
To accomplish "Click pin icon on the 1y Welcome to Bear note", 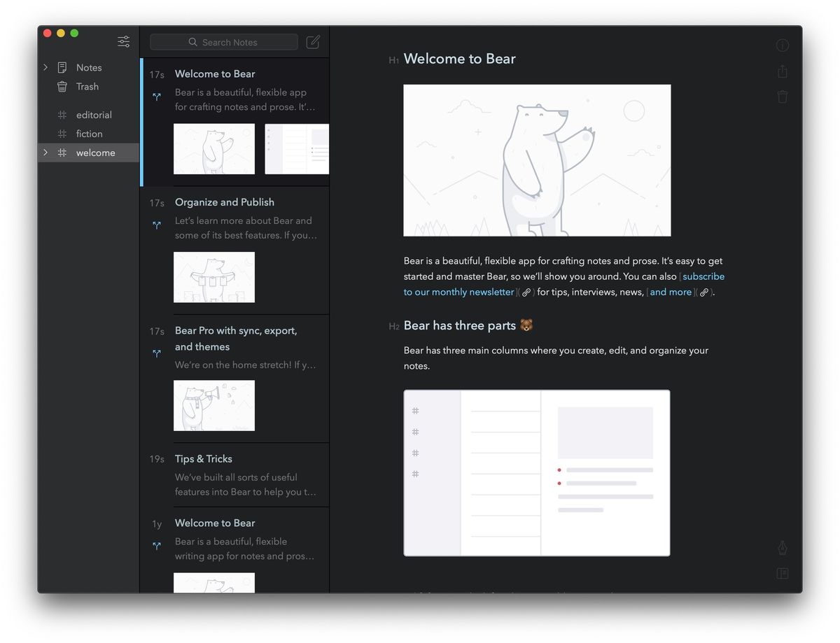I will 157,546.
